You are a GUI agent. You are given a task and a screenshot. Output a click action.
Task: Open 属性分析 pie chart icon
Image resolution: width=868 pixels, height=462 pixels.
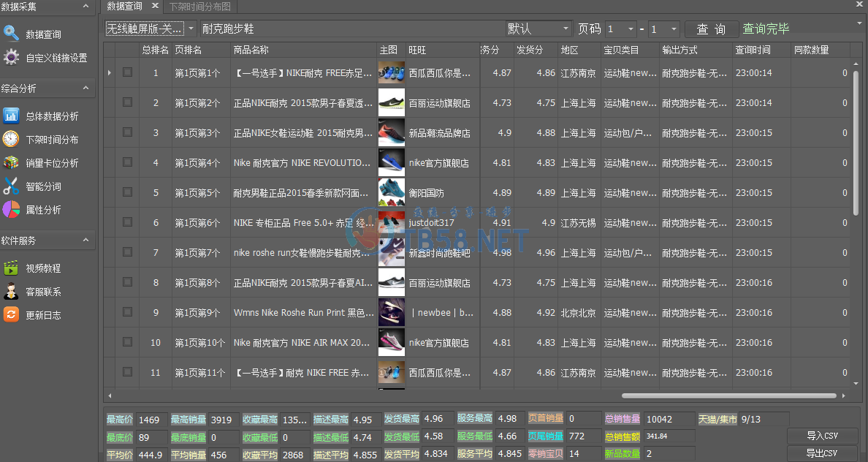point(11,209)
